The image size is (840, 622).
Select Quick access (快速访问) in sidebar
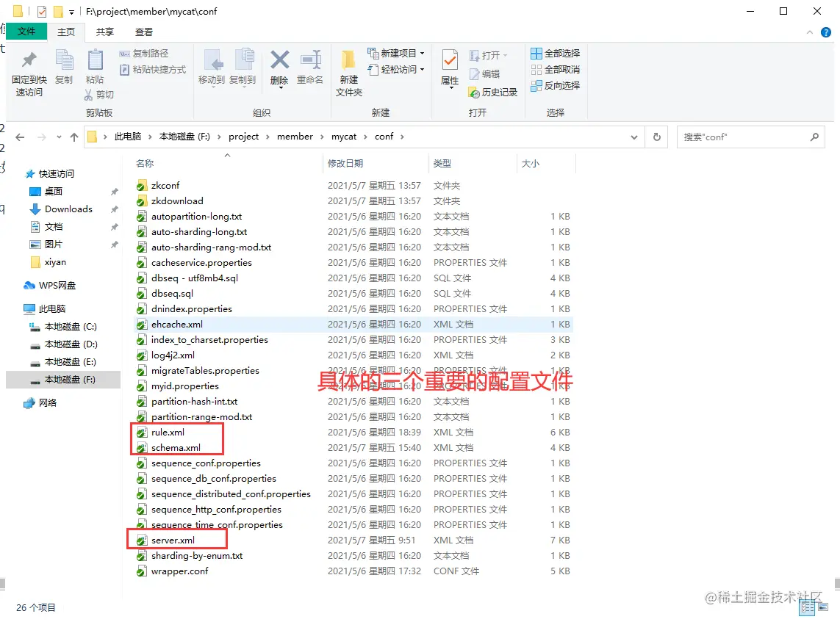click(50, 174)
